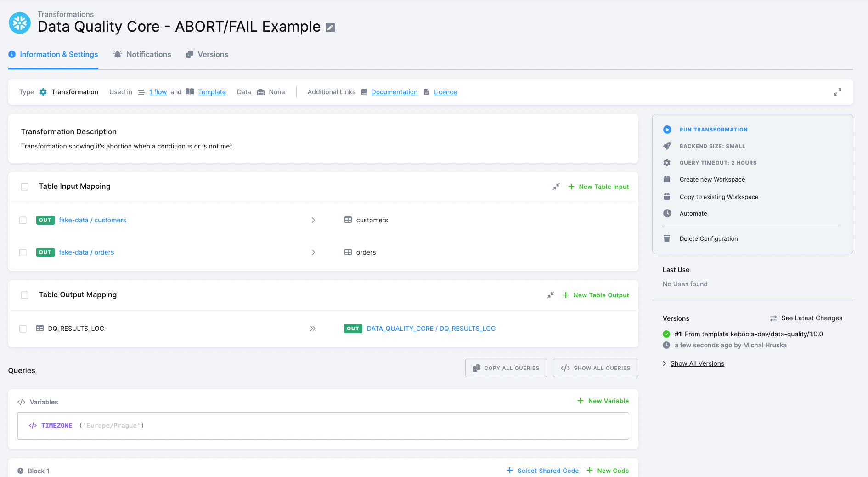868x477 pixels.
Task: Open the Versions tab
Action: click(x=213, y=54)
